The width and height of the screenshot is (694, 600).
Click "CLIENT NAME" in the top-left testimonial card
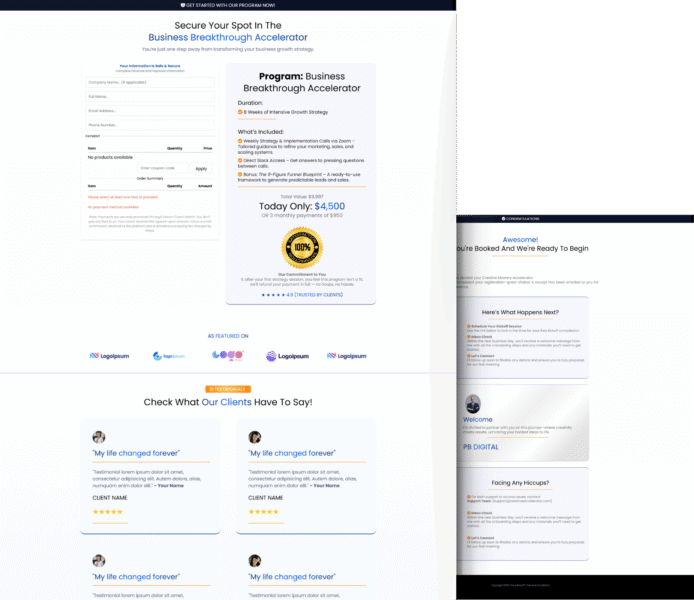point(110,498)
